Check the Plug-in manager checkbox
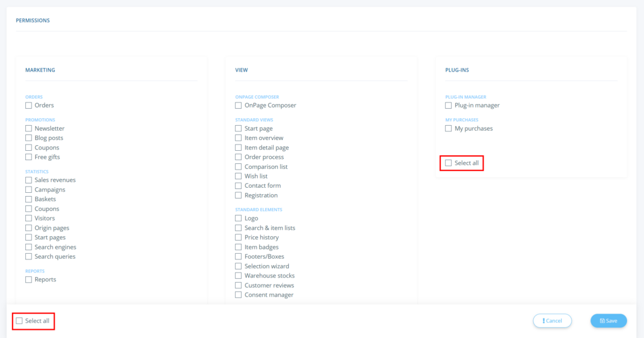 [x=448, y=106]
